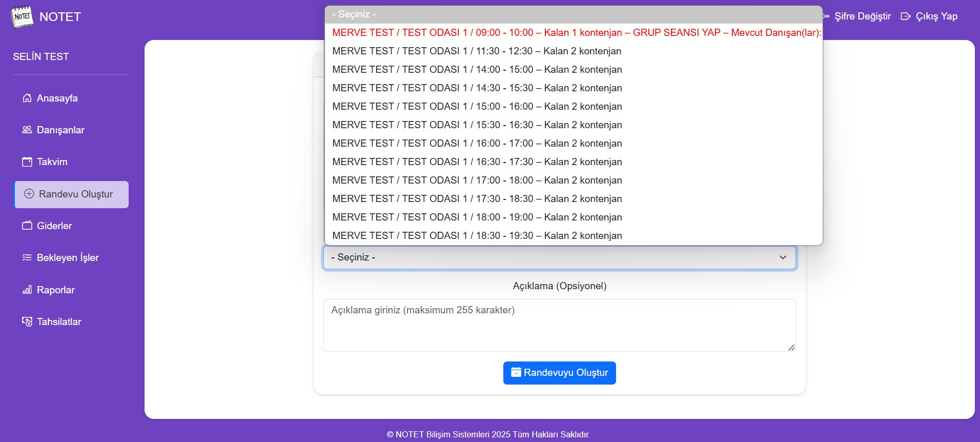The width and height of the screenshot is (980, 442).
Task: Click the Giderler wallet icon
Action: click(x=27, y=226)
